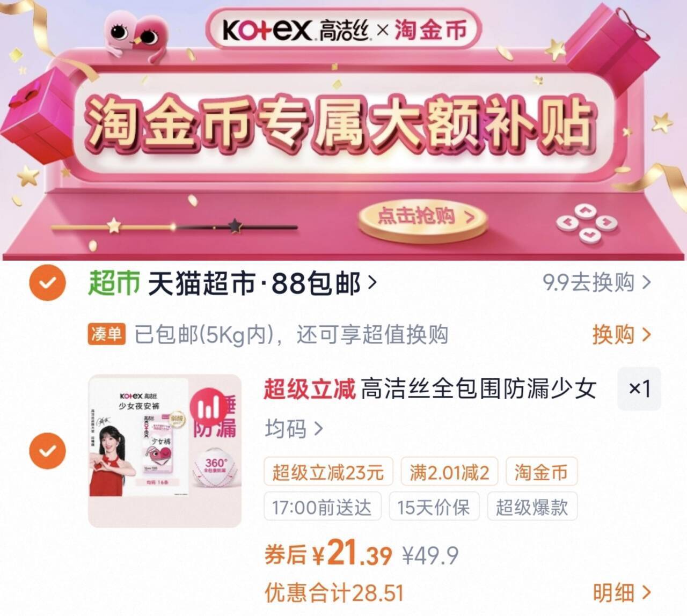Open the 9.9去换购 link

[x=597, y=282]
